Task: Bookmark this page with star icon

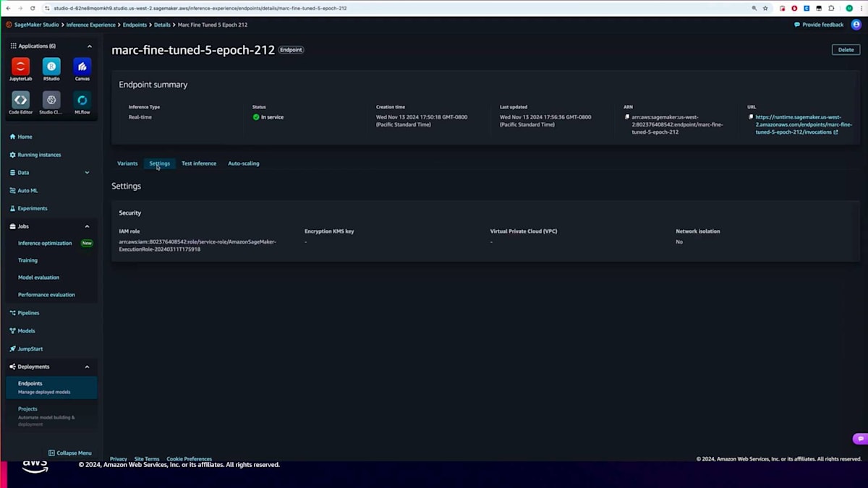Action: (x=765, y=8)
